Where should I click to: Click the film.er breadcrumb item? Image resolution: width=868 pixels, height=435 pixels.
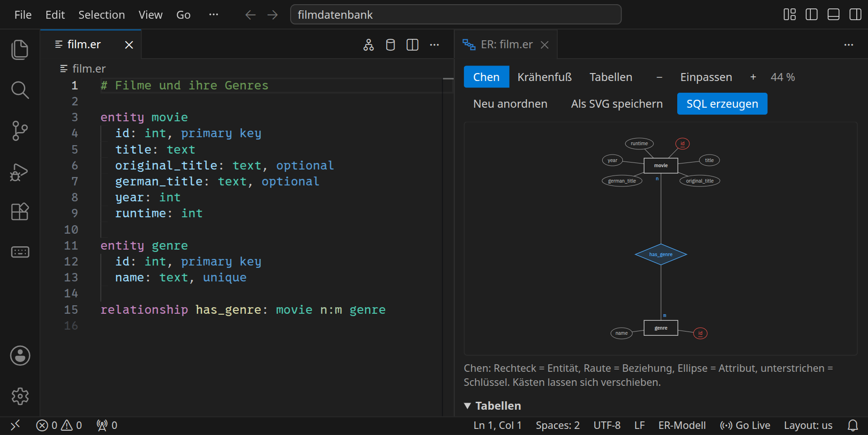[83, 69]
